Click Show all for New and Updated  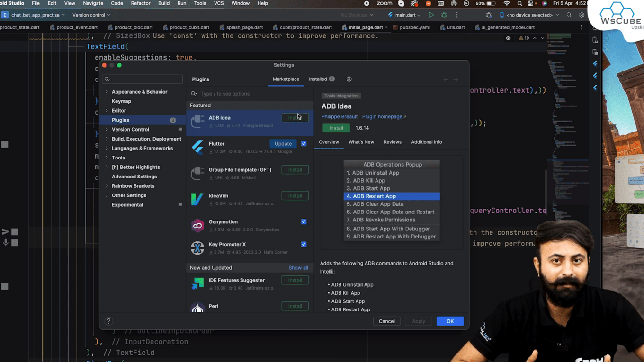pyautogui.click(x=298, y=268)
